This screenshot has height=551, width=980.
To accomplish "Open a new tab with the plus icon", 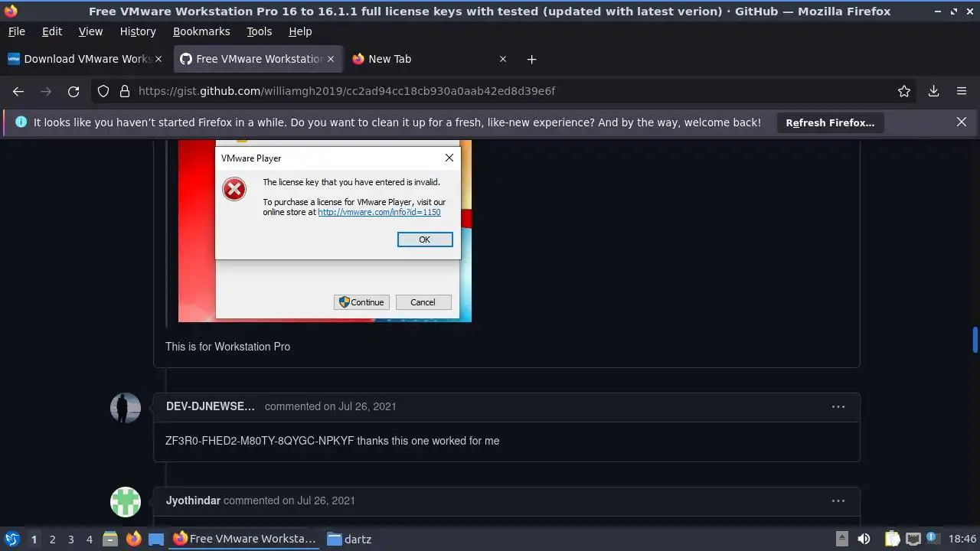I will (531, 59).
